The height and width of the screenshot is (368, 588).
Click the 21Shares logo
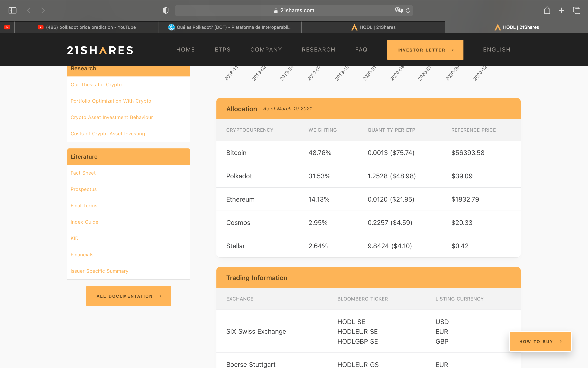pyautogui.click(x=100, y=50)
